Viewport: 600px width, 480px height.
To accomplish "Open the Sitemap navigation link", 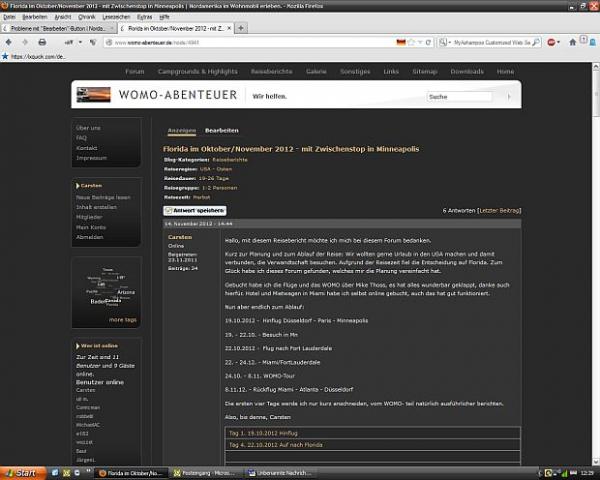I will pos(425,72).
